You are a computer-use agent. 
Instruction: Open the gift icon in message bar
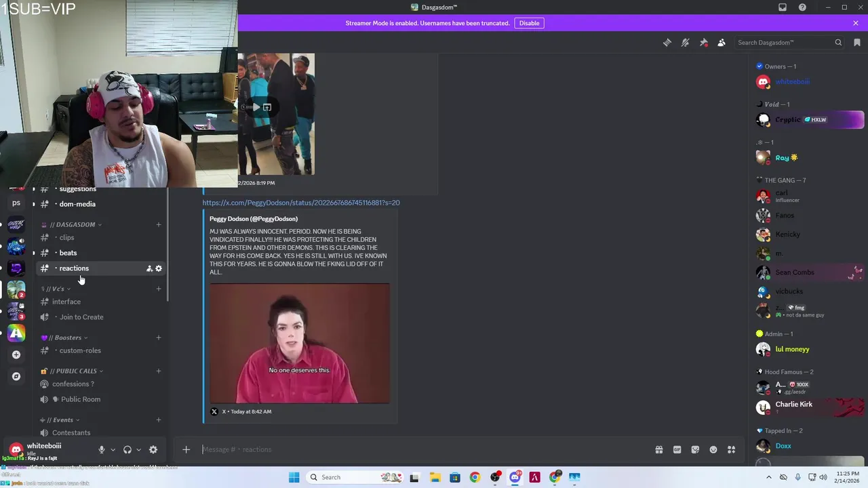658,449
